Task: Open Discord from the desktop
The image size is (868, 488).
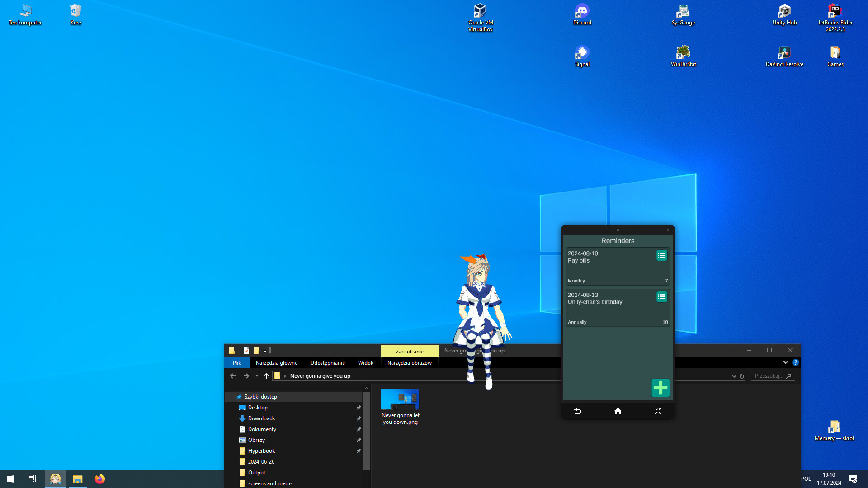Action: 582,11
